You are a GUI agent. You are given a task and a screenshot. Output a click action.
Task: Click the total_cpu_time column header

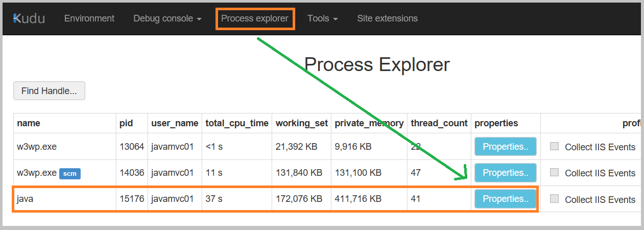[236, 123]
